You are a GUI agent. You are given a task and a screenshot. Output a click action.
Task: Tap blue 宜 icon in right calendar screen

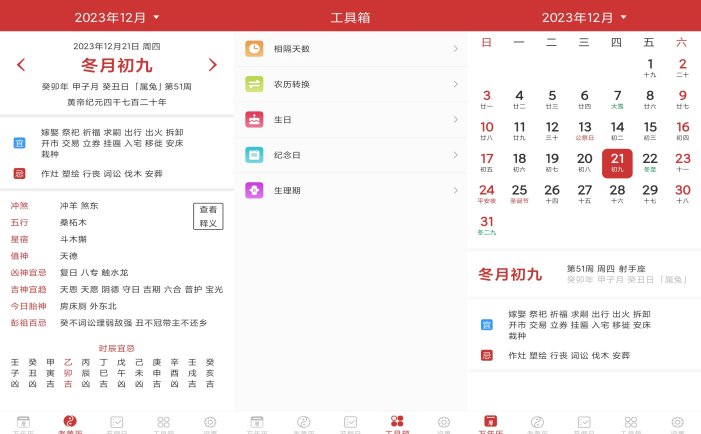487,324
